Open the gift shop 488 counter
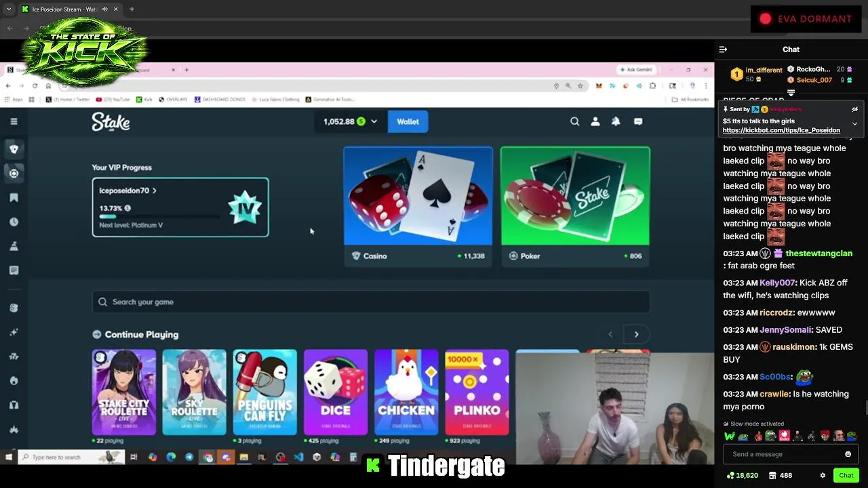 pos(780,476)
